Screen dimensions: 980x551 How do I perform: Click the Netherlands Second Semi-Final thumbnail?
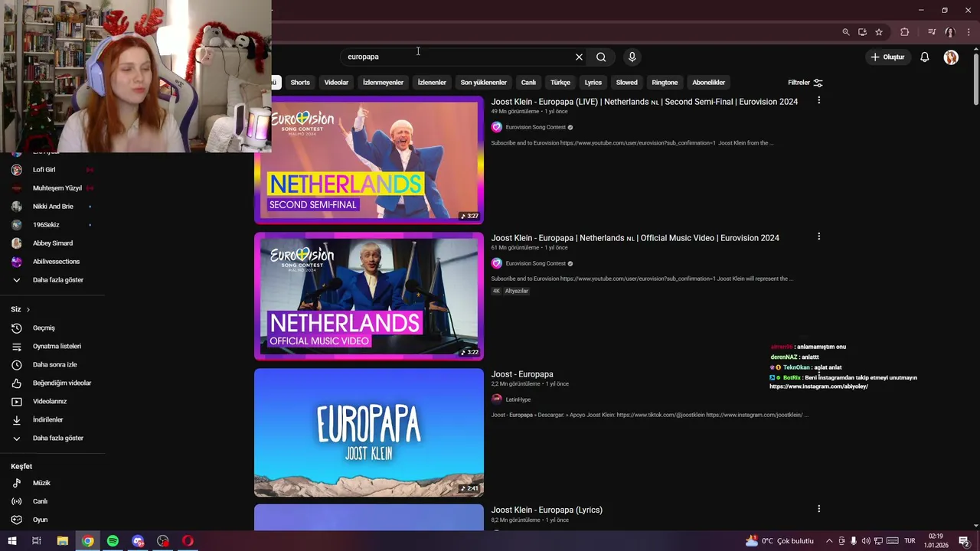pyautogui.click(x=369, y=160)
